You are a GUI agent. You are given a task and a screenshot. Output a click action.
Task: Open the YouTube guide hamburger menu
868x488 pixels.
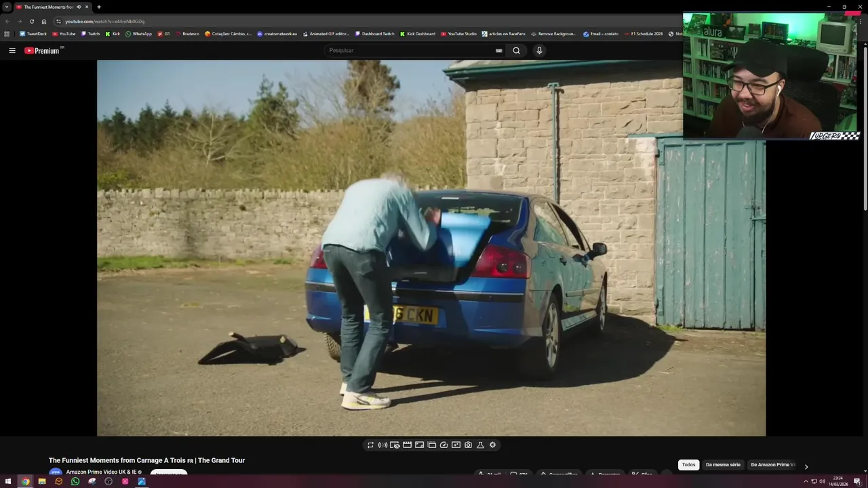[12, 50]
